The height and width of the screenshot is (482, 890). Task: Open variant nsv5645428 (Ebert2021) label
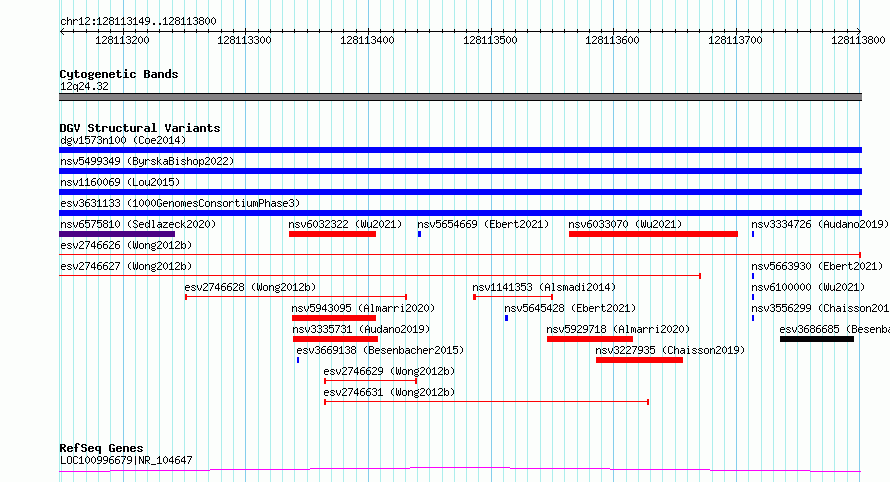coord(570,308)
